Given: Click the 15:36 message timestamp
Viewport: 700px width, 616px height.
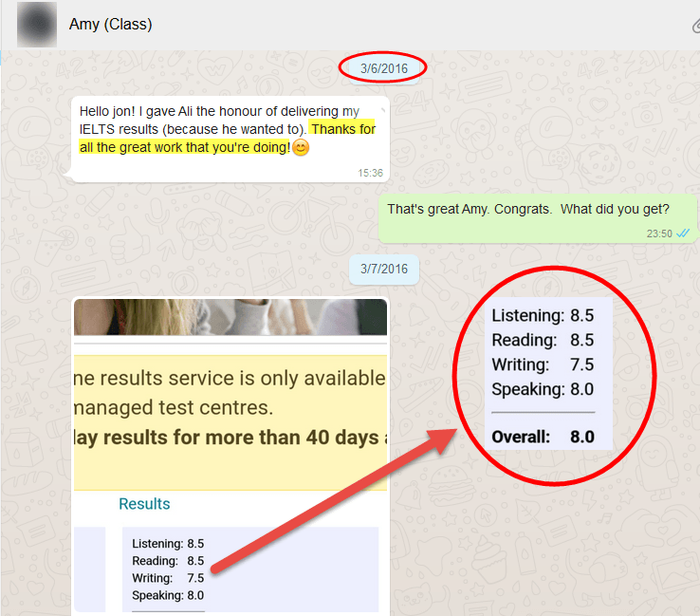Looking at the screenshot, I should point(370,173).
